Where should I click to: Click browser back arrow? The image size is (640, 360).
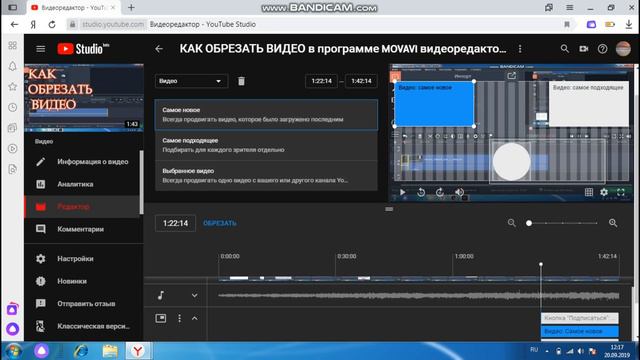pos(14,24)
